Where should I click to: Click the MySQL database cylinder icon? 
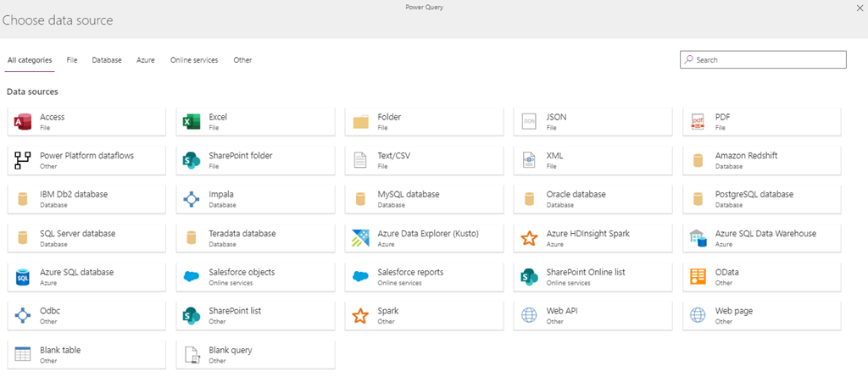point(360,199)
